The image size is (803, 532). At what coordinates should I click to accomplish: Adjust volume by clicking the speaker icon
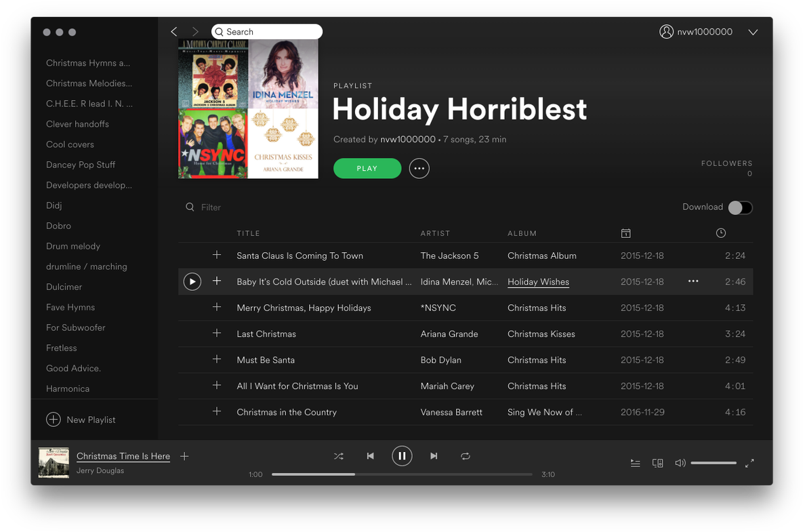[x=680, y=463]
